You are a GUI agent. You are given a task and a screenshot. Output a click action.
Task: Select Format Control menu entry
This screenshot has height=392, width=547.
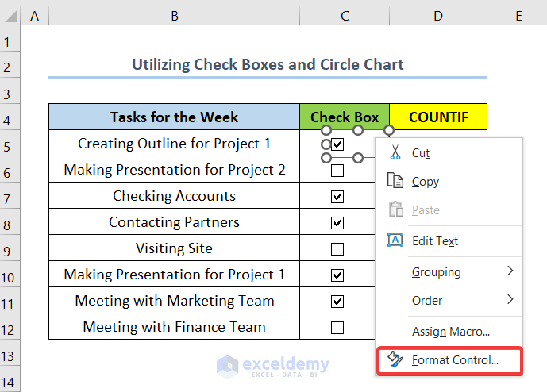(455, 360)
